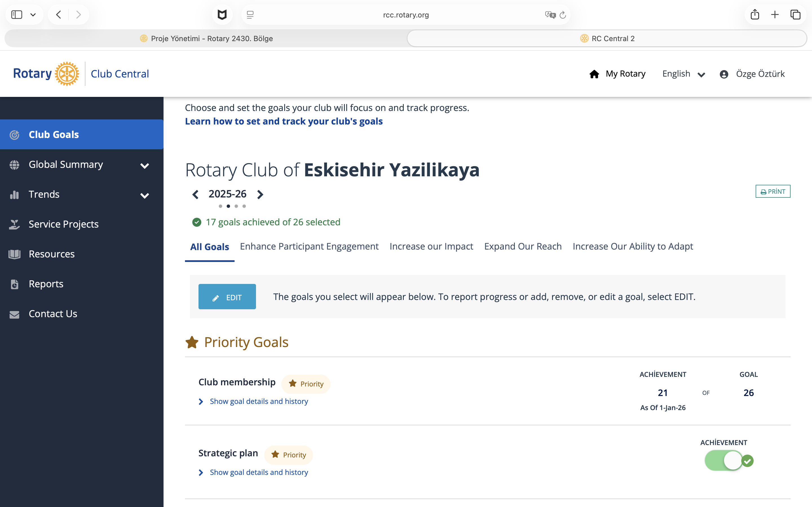
Task: Switch to Enhance Participant Engagement tab
Action: tap(309, 246)
